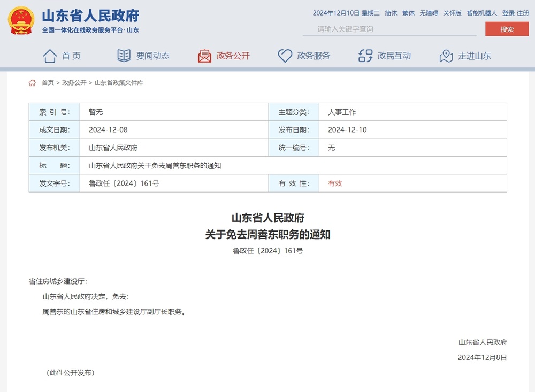535x392 pixels.
Task: Go to 山东省政策文件库 in breadcrumb
Action: [x=119, y=83]
